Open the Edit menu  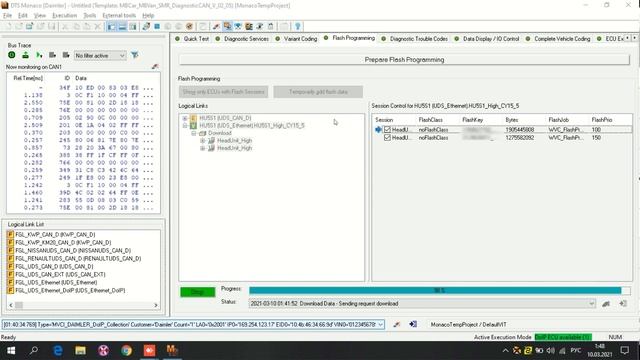(22, 16)
